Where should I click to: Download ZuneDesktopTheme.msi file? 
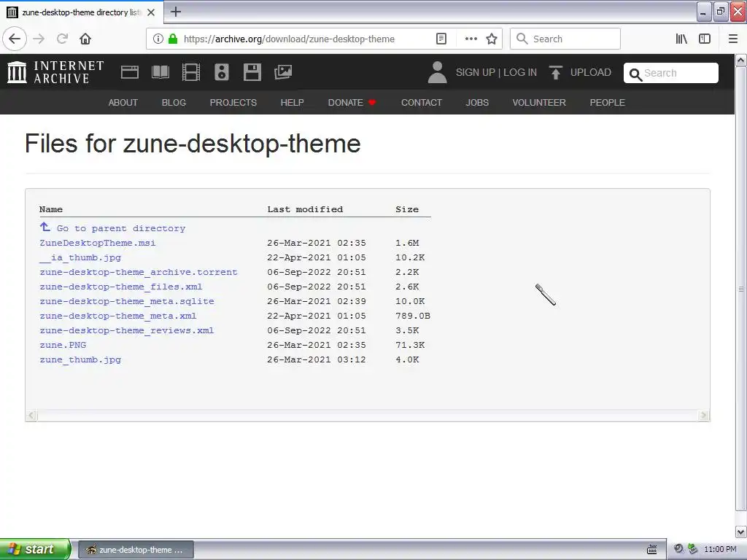click(x=98, y=243)
